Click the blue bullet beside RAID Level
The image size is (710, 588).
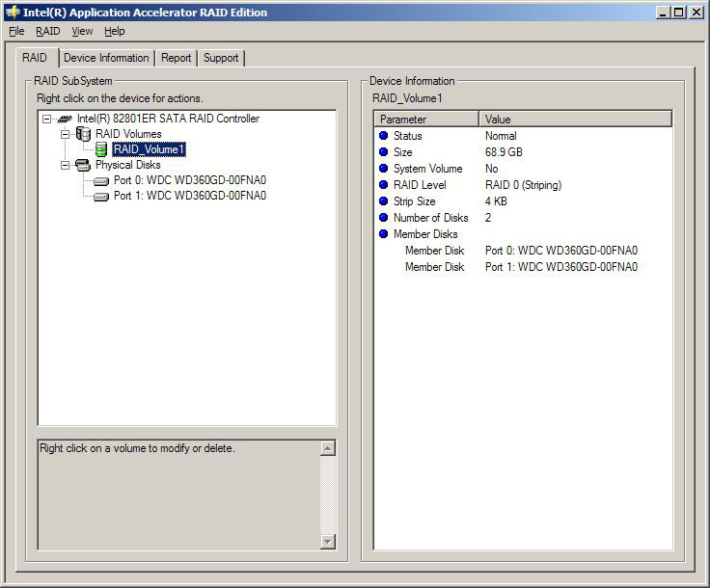click(x=384, y=184)
